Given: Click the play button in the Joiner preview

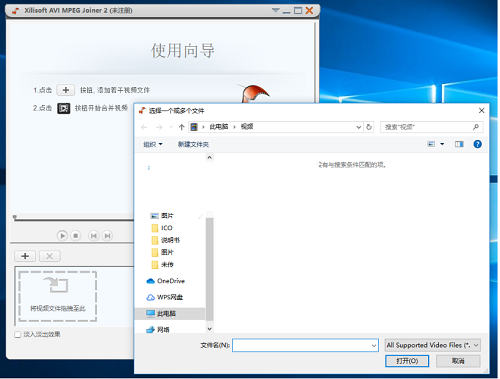Looking at the screenshot, I should click(x=62, y=236).
